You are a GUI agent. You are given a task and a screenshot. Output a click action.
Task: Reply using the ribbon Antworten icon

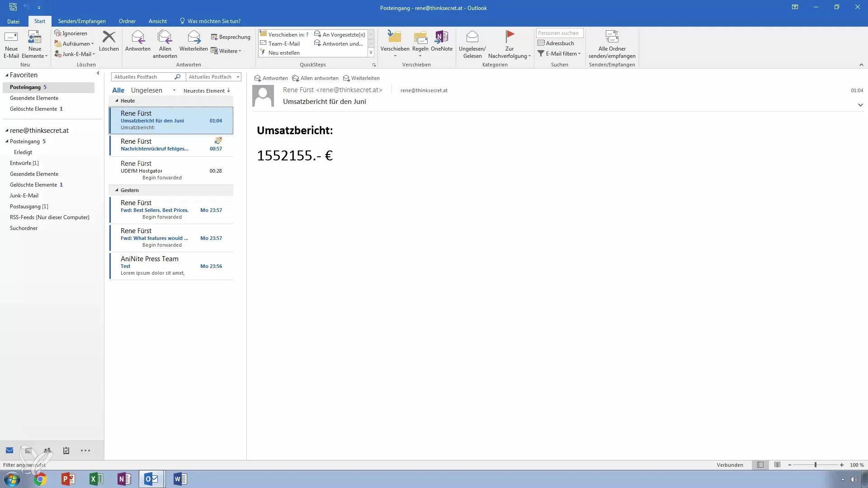138,41
